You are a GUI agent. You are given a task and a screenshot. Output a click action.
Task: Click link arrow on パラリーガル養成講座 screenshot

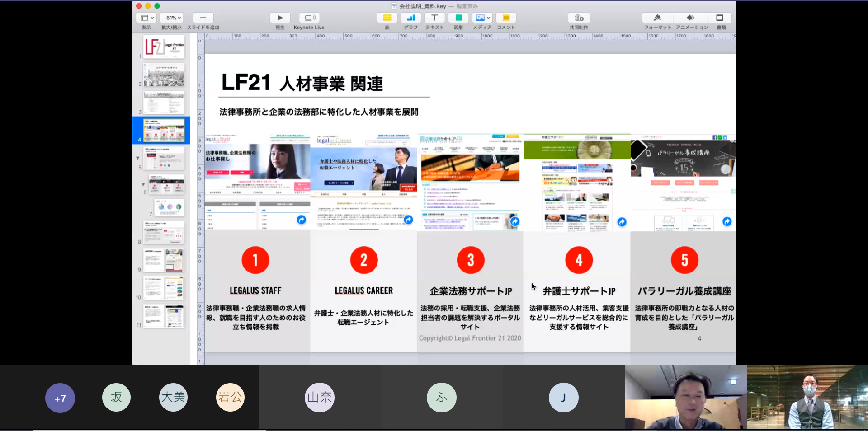point(726,221)
